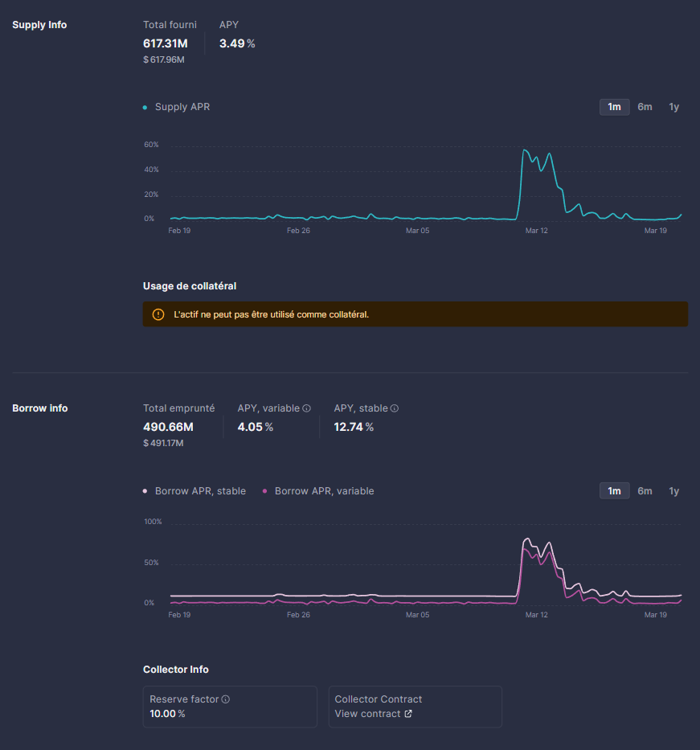The width and height of the screenshot is (700, 750).
Task: Click the collateral warning message text
Action: coord(271,314)
